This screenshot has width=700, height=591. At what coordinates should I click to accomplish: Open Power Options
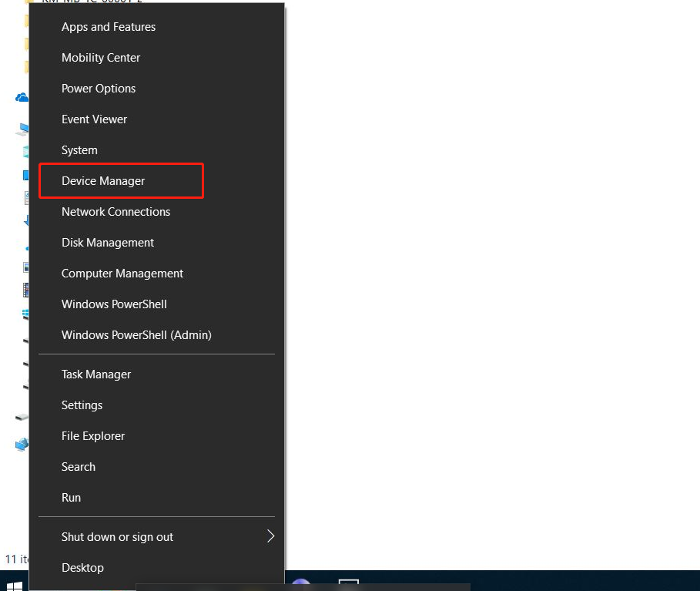(99, 89)
